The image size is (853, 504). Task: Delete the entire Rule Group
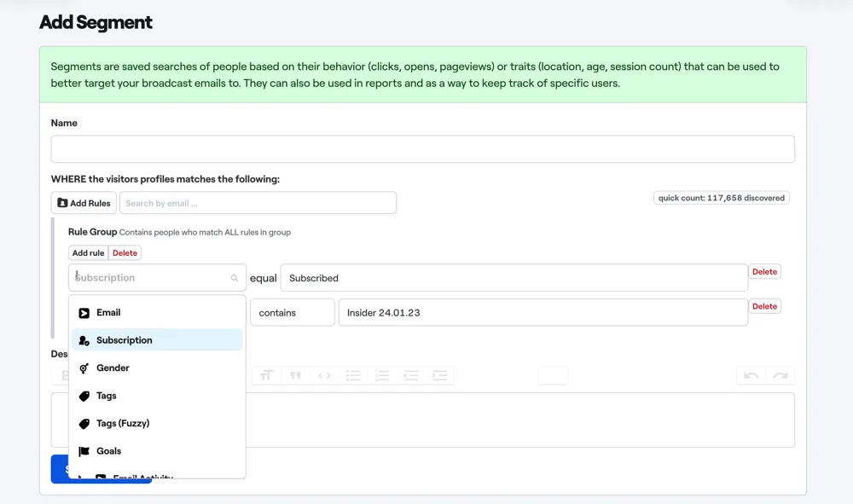click(125, 253)
